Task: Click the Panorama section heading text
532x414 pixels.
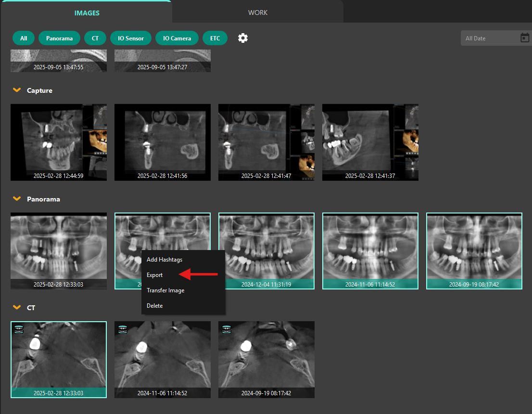Action: 43,199
